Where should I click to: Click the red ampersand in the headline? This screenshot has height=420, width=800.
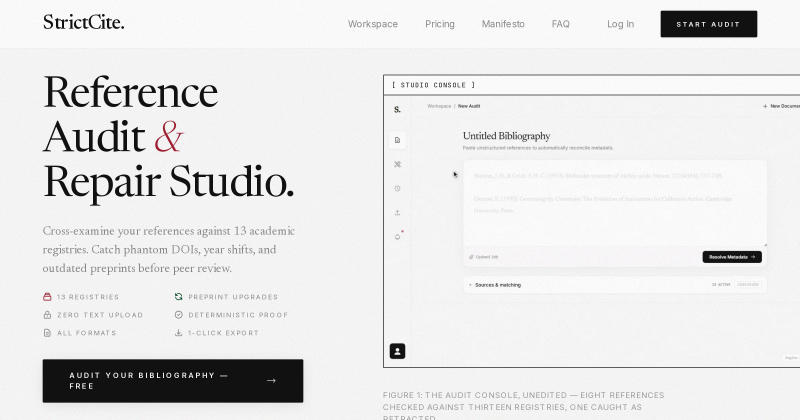(168, 137)
